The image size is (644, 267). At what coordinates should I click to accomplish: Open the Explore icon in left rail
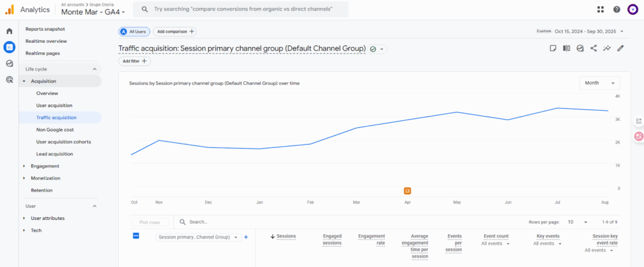pos(9,63)
